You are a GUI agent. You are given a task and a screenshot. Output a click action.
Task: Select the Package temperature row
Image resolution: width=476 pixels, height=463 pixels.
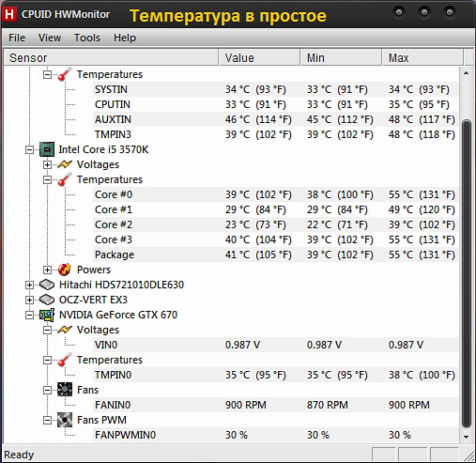[x=275, y=255]
